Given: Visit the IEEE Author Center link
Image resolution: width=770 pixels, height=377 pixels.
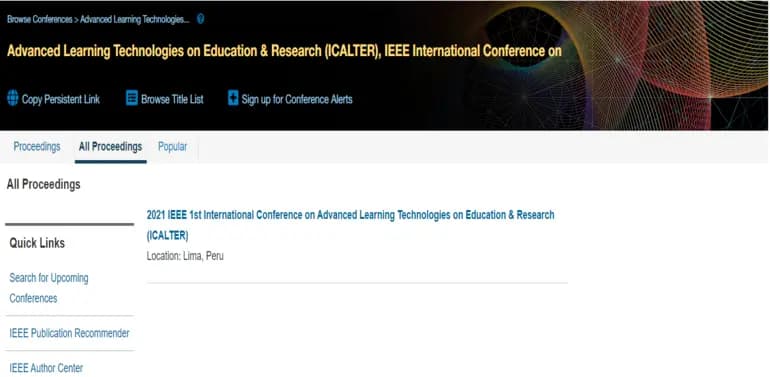Looking at the screenshot, I should (46, 368).
